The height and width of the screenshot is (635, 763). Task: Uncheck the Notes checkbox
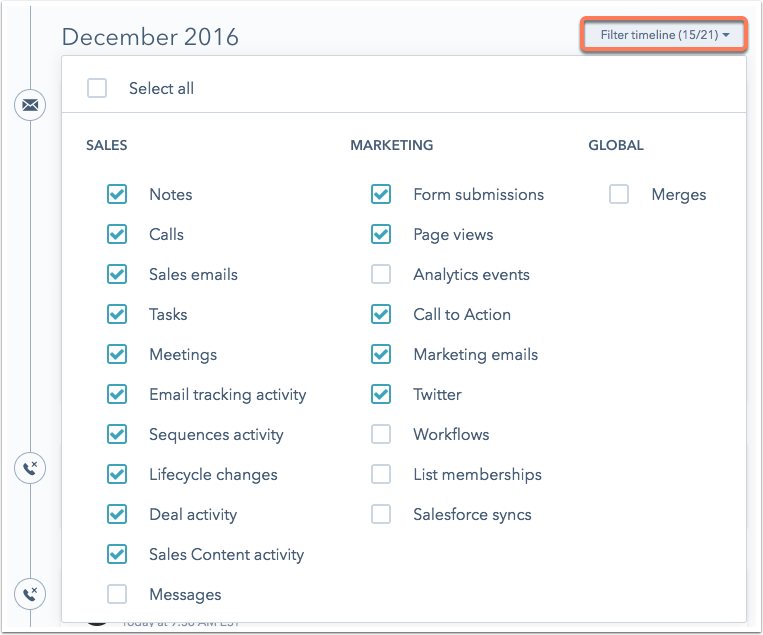coord(117,194)
